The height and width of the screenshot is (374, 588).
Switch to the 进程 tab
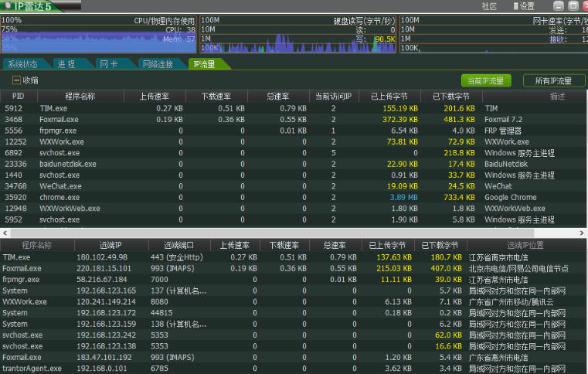click(66, 64)
